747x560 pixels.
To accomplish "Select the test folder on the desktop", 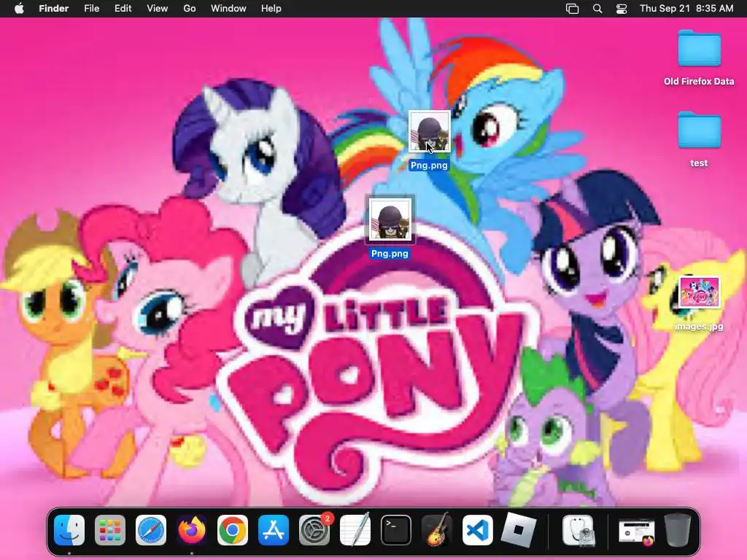I will tap(699, 130).
